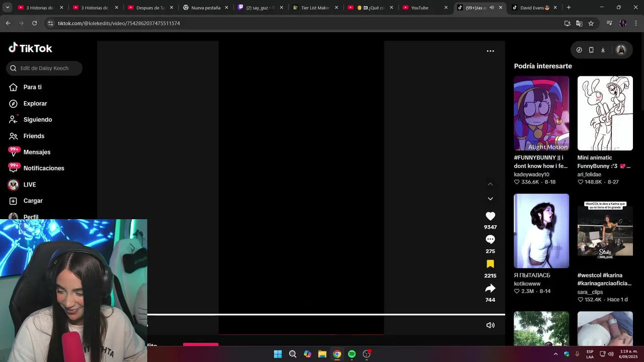Open sara__clips creator profile
Image resolution: width=644 pixels, height=362 pixels.
(590, 292)
